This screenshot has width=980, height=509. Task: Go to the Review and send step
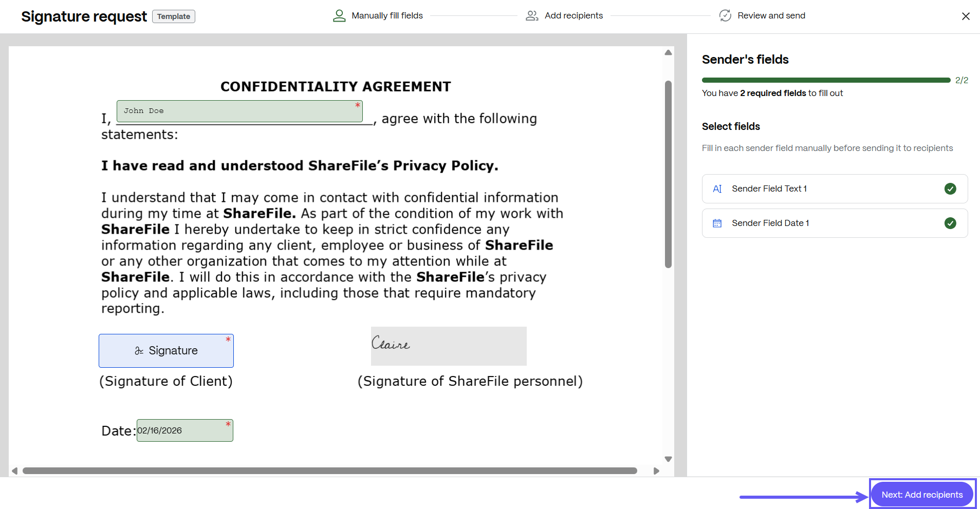pyautogui.click(x=771, y=16)
